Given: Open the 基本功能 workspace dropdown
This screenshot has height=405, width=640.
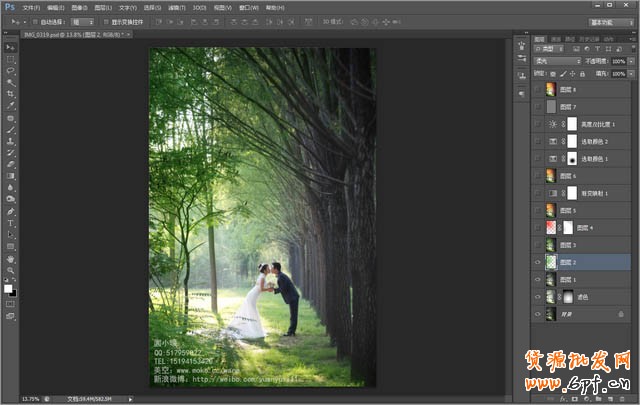Looking at the screenshot, I should (610, 21).
